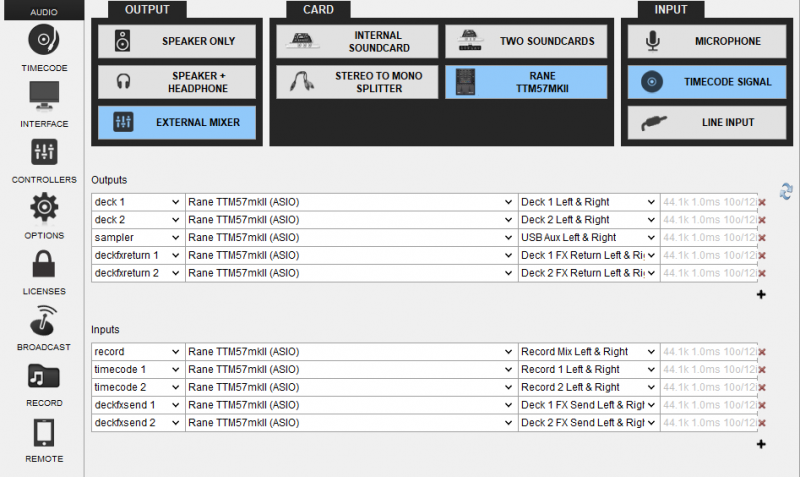
Task: Click the Input section header tab
Action: tap(670, 10)
